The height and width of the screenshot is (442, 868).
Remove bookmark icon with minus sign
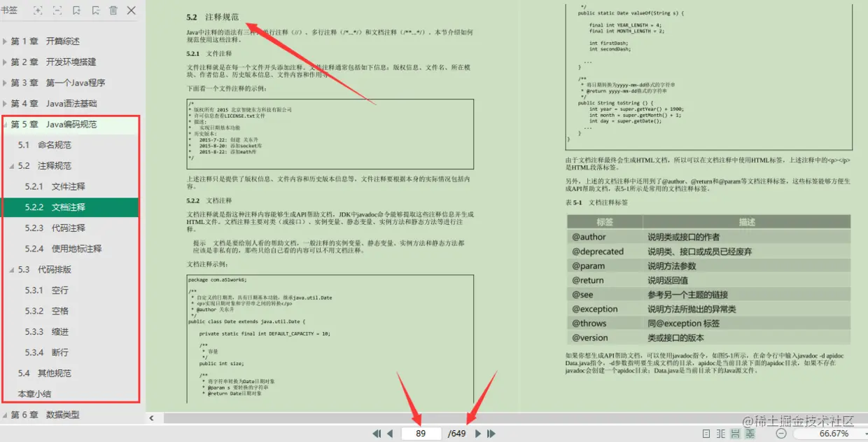point(95,11)
